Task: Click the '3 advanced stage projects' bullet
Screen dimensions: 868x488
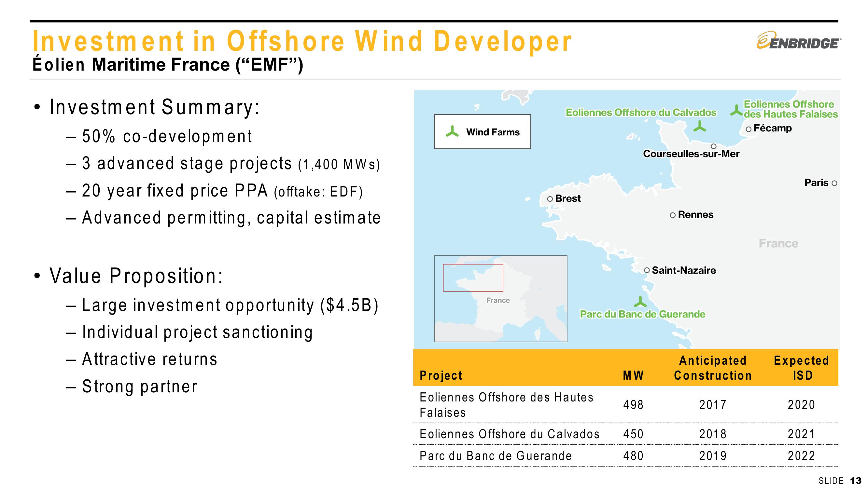Action: (x=231, y=164)
